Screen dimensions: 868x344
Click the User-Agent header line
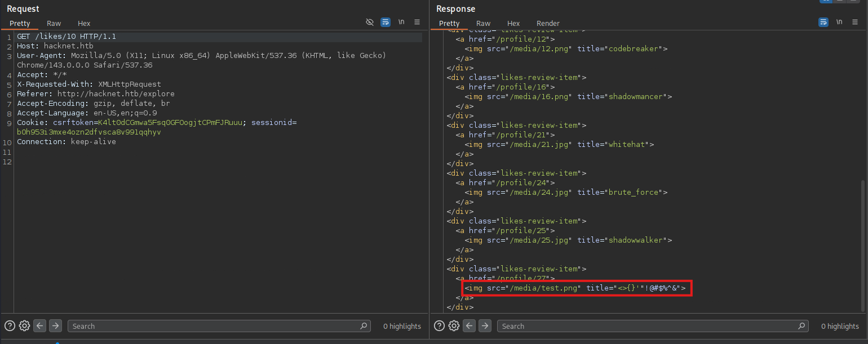[x=201, y=60]
